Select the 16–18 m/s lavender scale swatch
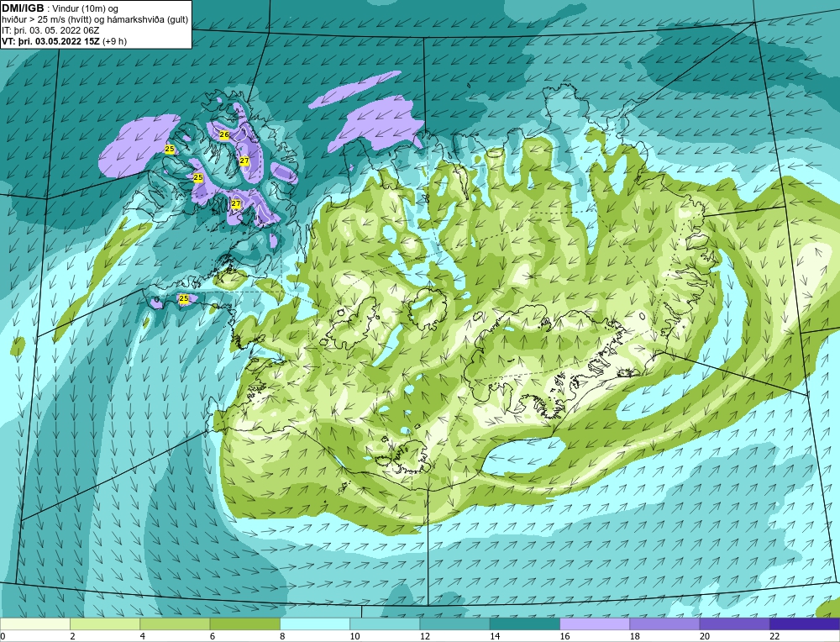The height and width of the screenshot is (642, 840). (595, 624)
